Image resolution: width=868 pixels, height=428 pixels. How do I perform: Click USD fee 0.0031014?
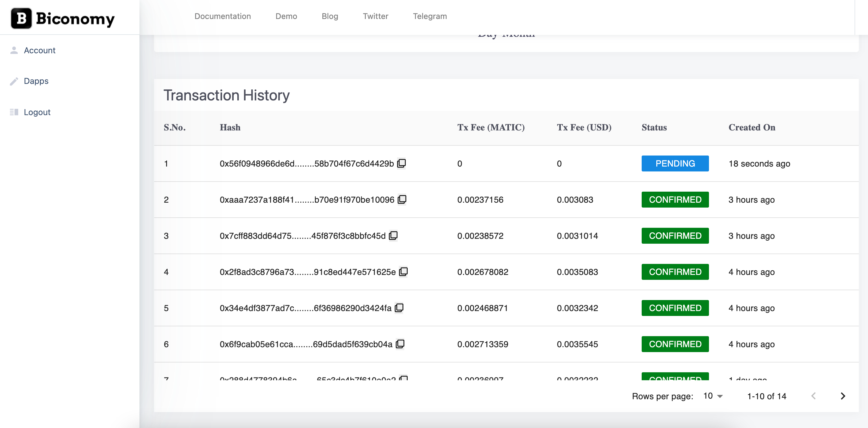pos(577,236)
